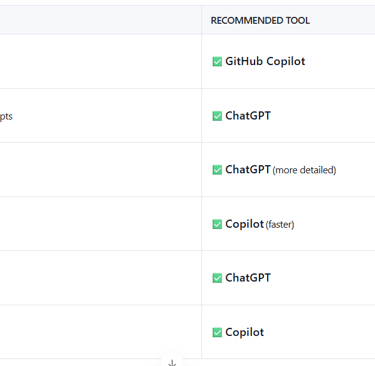Click the GitHub Copilot tool name
The height and width of the screenshot is (366, 375).
pyautogui.click(x=265, y=61)
